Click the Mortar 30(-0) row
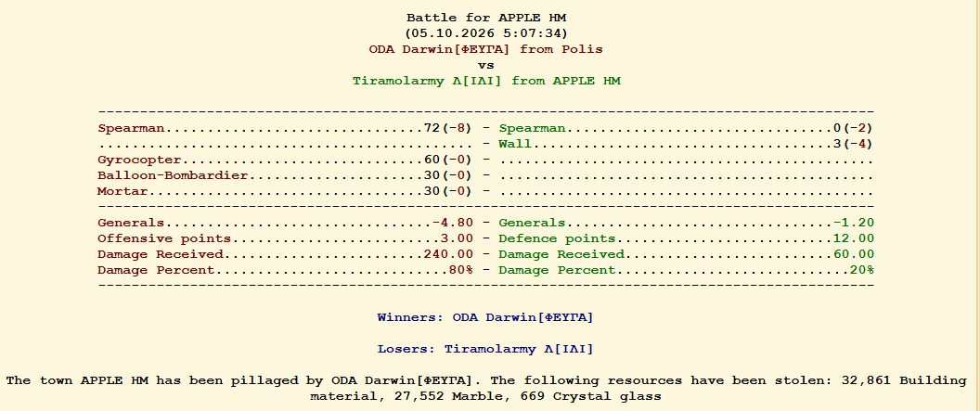 tap(285, 191)
